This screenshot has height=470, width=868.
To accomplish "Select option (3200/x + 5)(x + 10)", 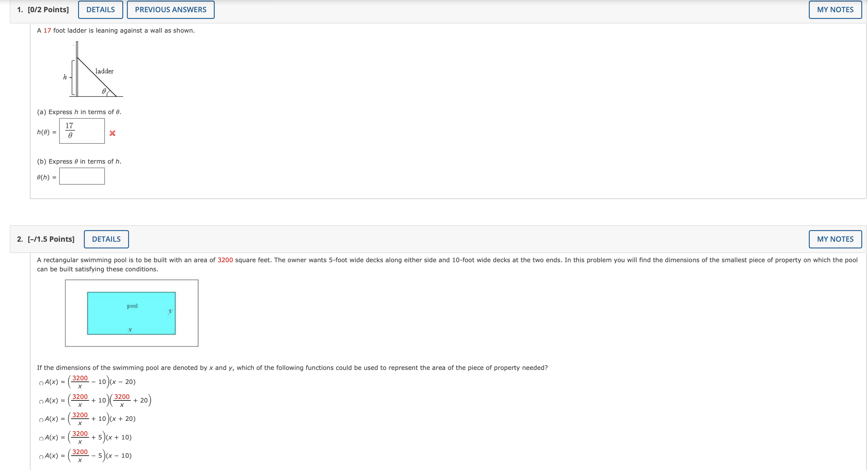I will (41, 438).
